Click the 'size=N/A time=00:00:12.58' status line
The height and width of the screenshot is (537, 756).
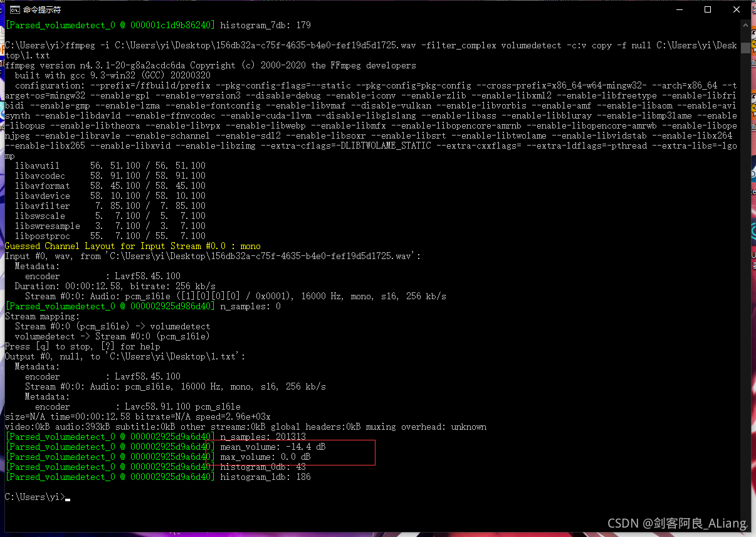pos(138,417)
